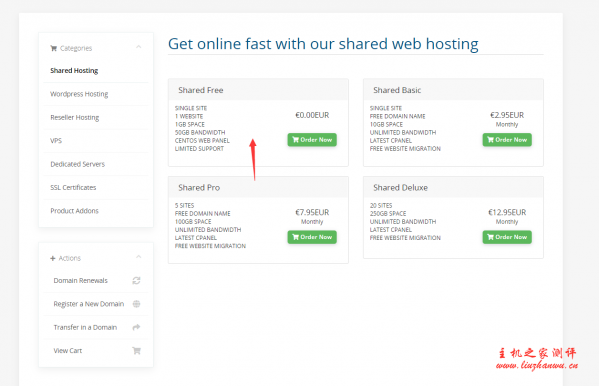This screenshot has height=386, width=599.
Task: Click the 5 SITES feature text
Action: pyautogui.click(x=184, y=206)
